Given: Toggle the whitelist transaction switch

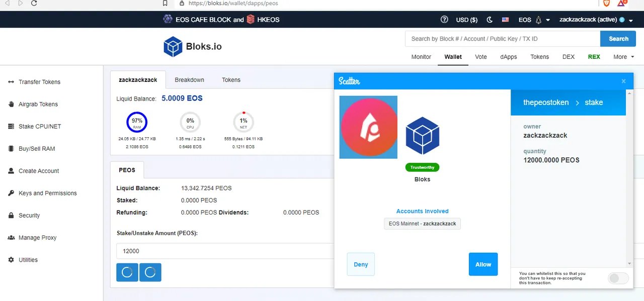Looking at the screenshot, I should point(618,278).
